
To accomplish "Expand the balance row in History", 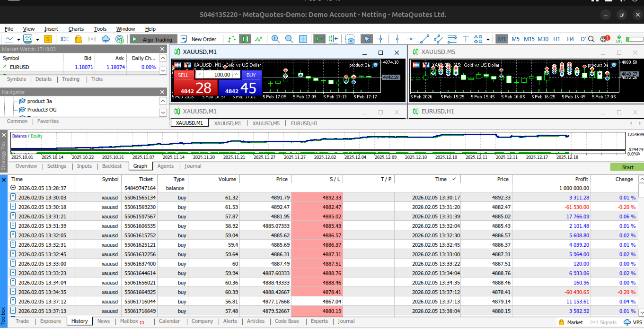I will coord(13,188).
